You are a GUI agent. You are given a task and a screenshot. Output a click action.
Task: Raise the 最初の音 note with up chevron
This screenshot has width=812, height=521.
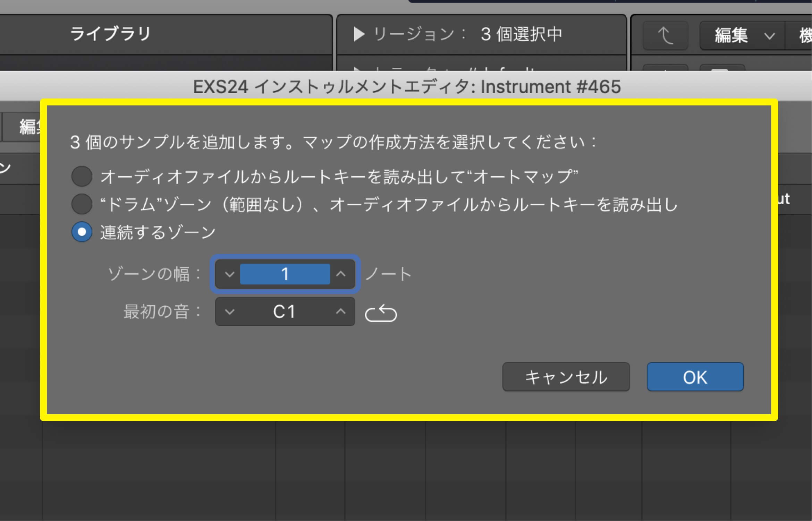[x=341, y=311]
